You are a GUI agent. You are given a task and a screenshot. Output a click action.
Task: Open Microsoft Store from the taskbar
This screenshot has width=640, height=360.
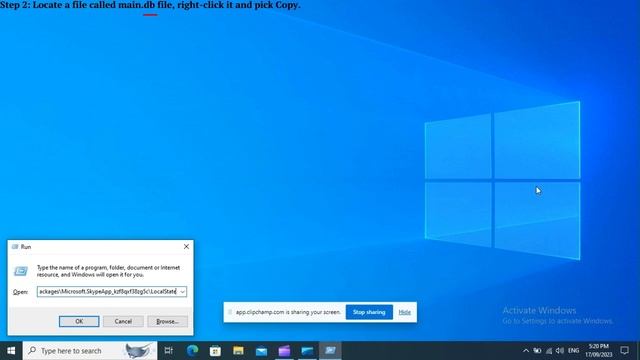215,351
